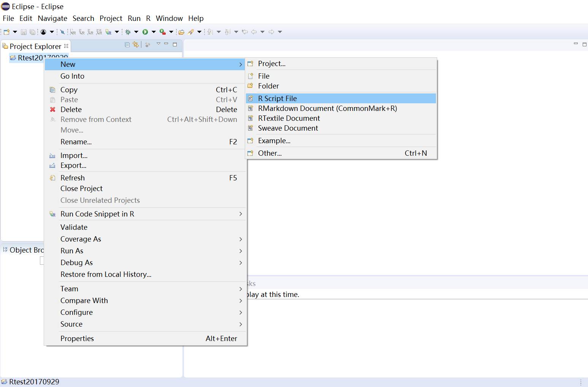Open the Project Explorer view menu triangle
Image resolution: width=588 pixels, height=387 pixels.
[158, 44]
